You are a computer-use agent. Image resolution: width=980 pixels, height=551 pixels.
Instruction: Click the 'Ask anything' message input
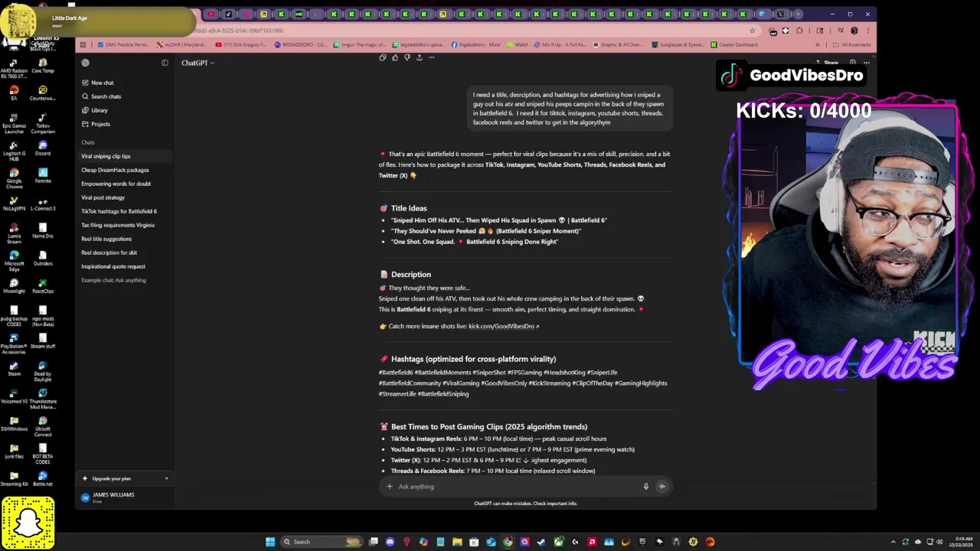click(x=517, y=487)
